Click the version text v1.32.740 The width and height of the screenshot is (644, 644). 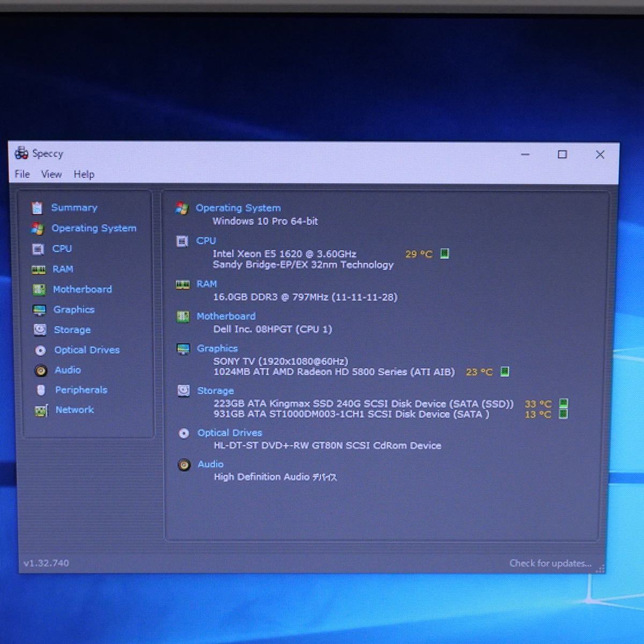(46, 563)
